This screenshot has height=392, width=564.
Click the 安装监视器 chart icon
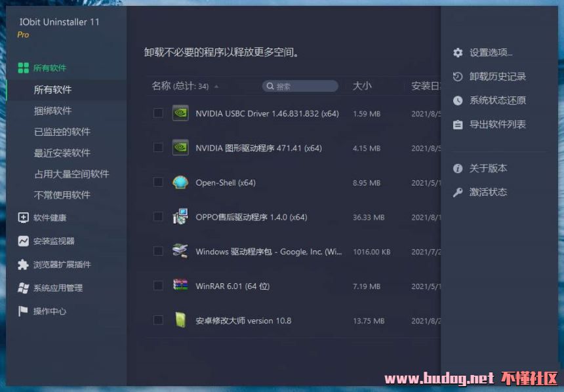click(23, 241)
